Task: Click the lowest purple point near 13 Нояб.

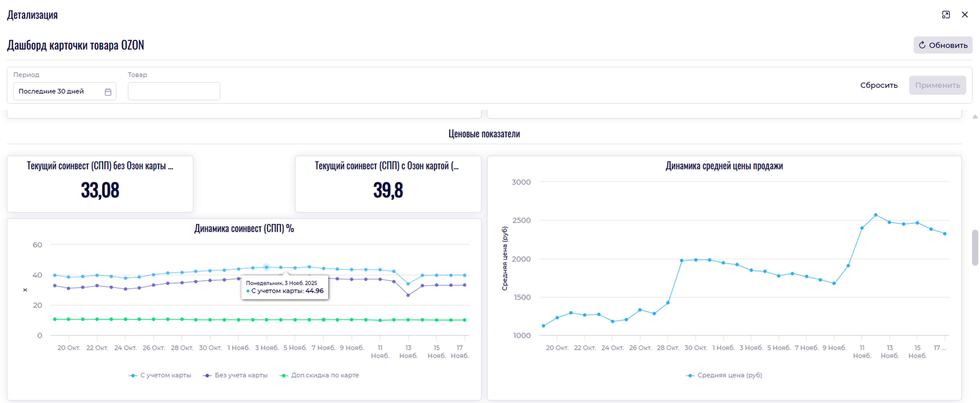Action: pos(408,295)
